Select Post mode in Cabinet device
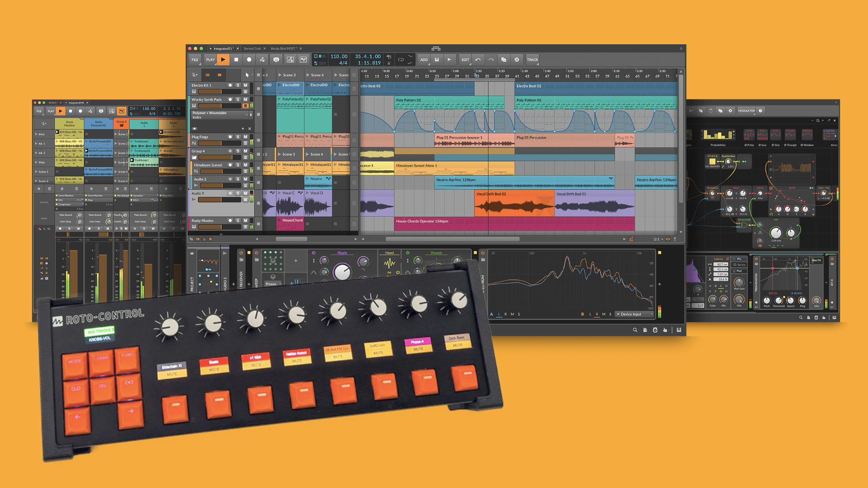The height and width of the screenshot is (488, 868). click(739, 271)
